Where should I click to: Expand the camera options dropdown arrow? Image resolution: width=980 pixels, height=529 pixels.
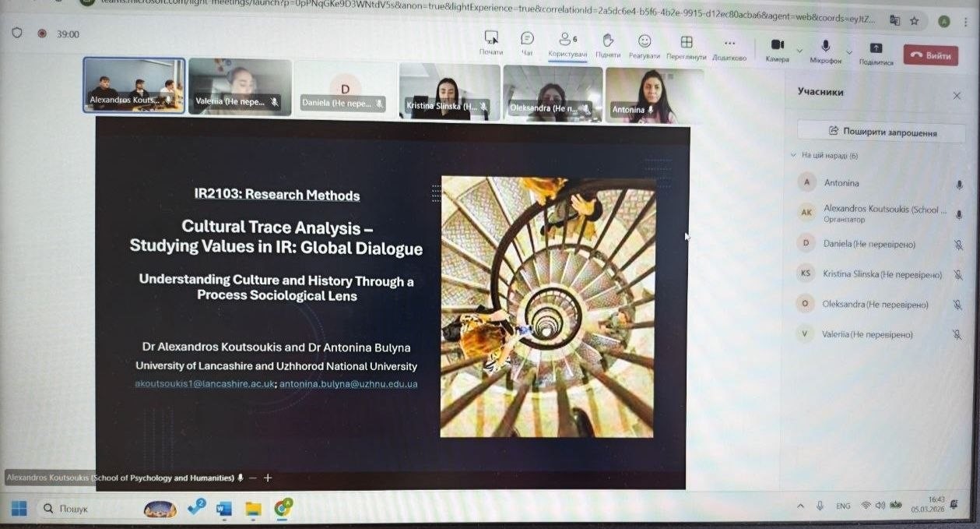click(799, 51)
